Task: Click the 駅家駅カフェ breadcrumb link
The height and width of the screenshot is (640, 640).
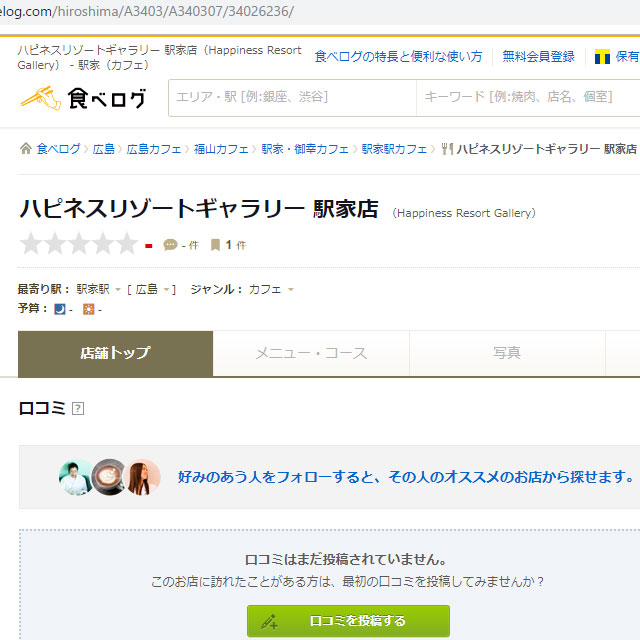Action: coord(394,149)
